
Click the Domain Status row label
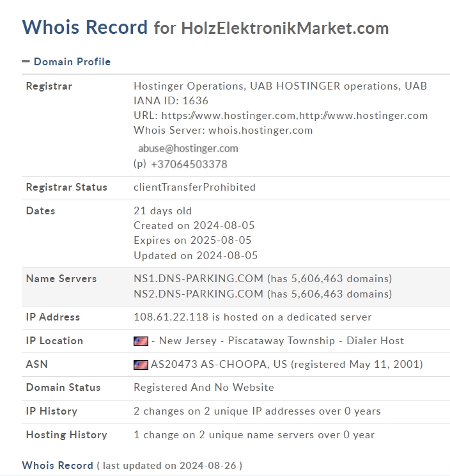click(63, 388)
